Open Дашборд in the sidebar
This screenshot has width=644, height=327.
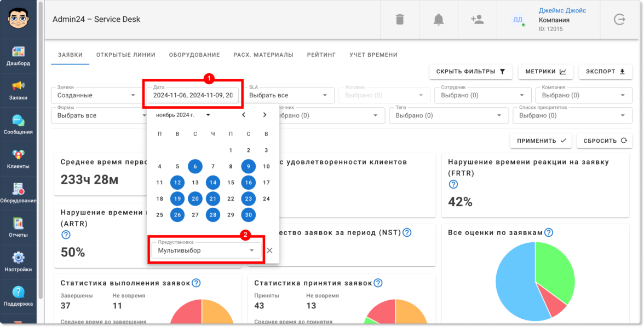(18, 57)
